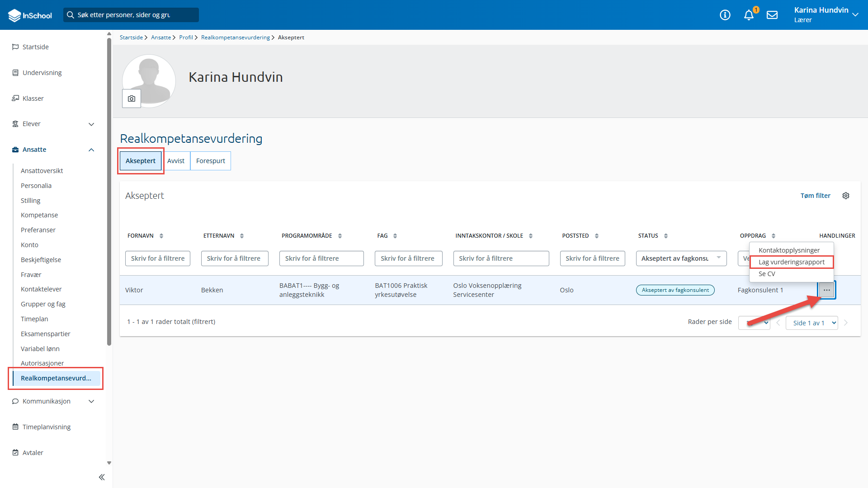Sort by Etternavn column
This screenshot has width=868, height=488.
pyautogui.click(x=242, y=236)
